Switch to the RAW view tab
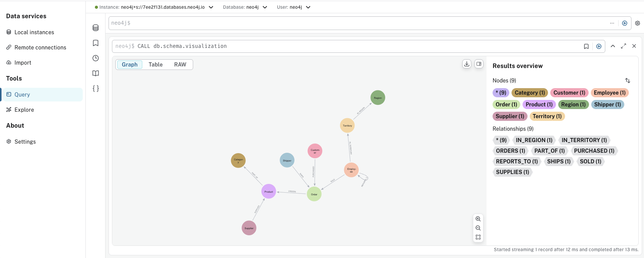The image size is (644, 258). click(x=180, y=65)
